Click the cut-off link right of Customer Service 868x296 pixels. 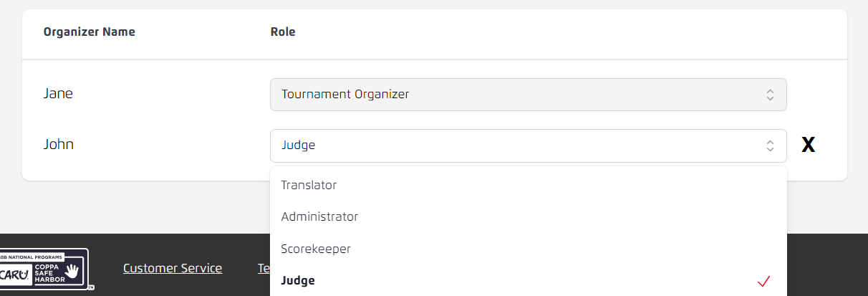tap(263, 268)
